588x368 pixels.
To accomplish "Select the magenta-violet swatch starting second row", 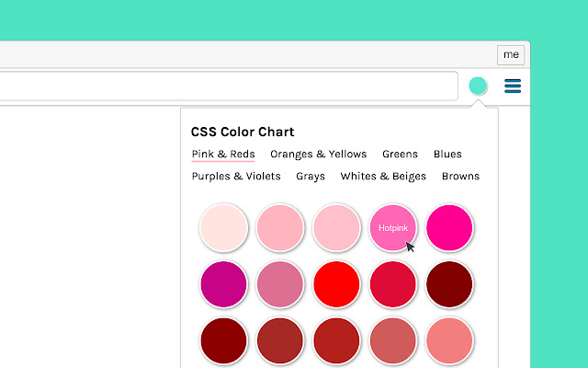I will [x=223, y=284].
